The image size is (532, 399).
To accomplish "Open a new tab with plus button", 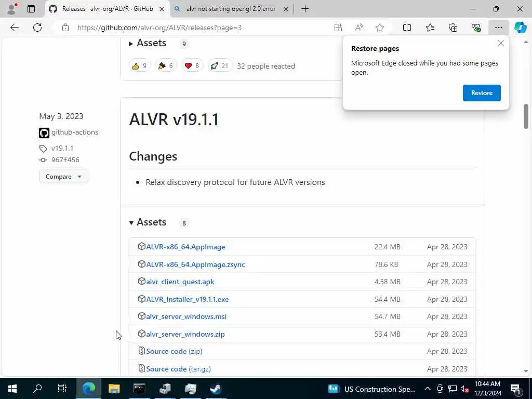I will pos(305,9).
